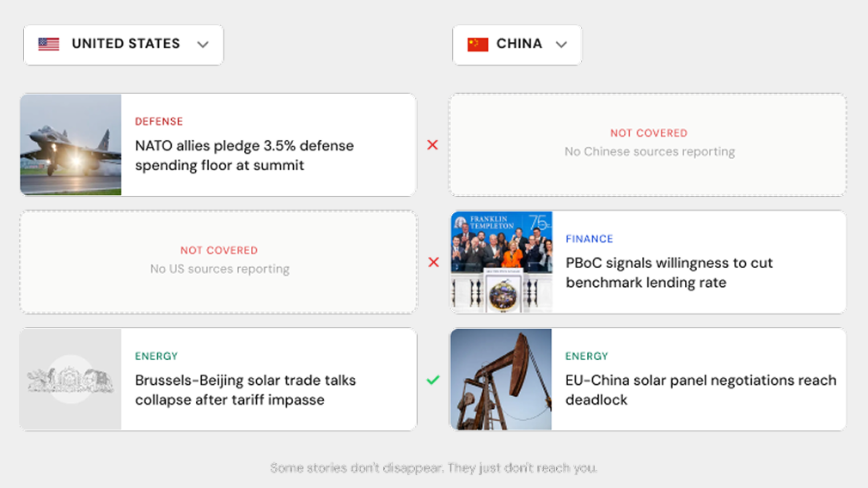Image resolution: width=868 pixels, height=488 pixels.
Task: Open EU-China solar panel negotiations headline
Action: pyautogui.click(x=700, y=390)
